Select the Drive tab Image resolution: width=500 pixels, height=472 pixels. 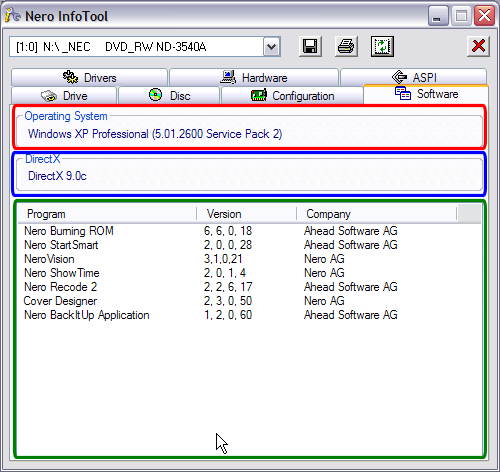64,96
